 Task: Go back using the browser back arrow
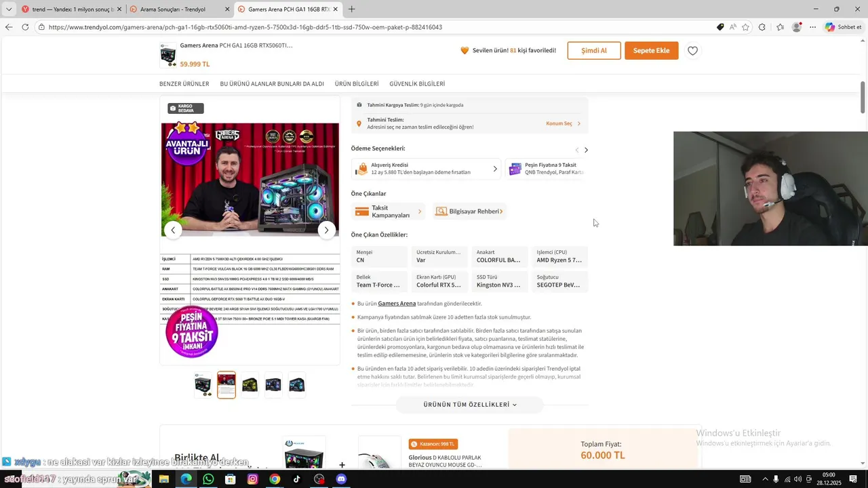tap(9, 27)
